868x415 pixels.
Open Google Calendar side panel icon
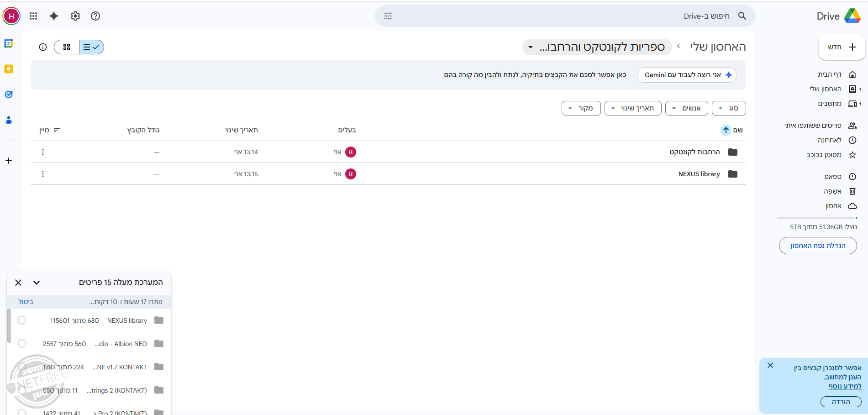[x=9, y=43]
